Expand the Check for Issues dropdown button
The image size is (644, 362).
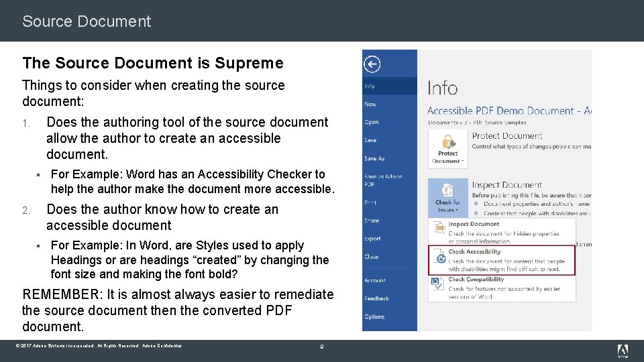point(447,197)
